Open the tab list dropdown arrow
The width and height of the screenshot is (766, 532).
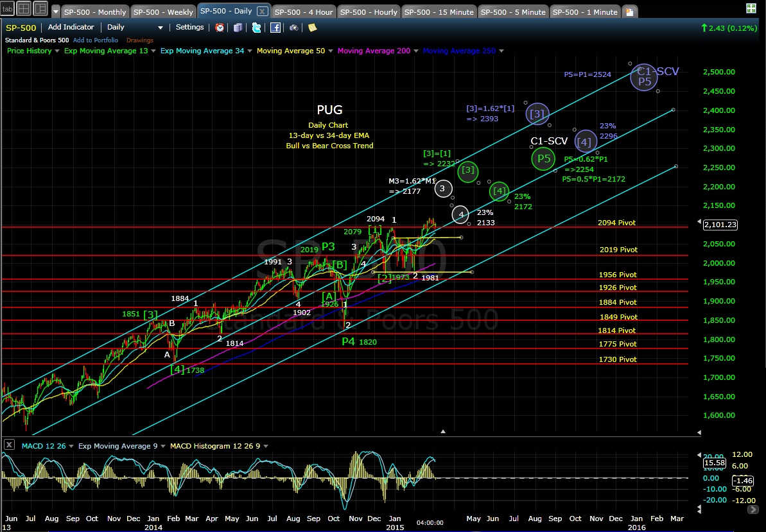55,12
